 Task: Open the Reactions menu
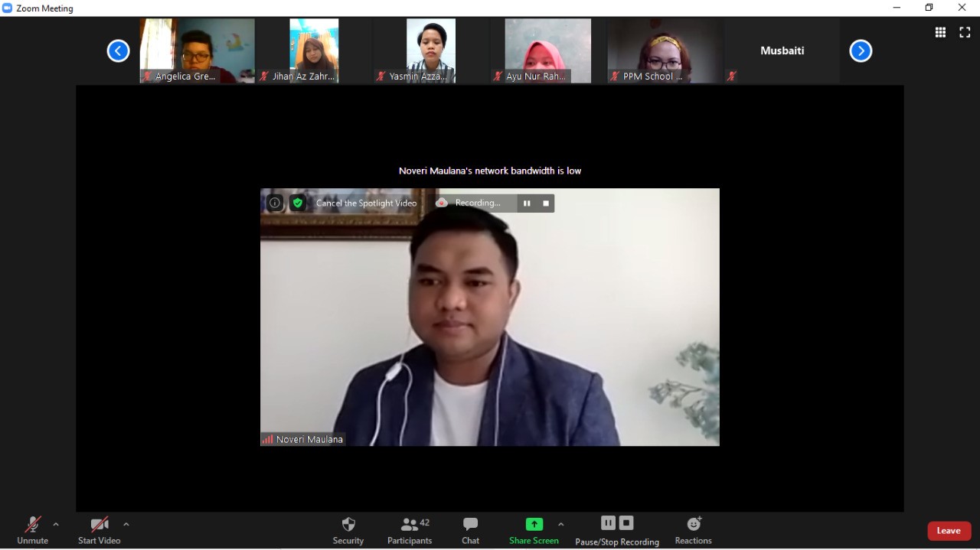click(x=694, y=530)
